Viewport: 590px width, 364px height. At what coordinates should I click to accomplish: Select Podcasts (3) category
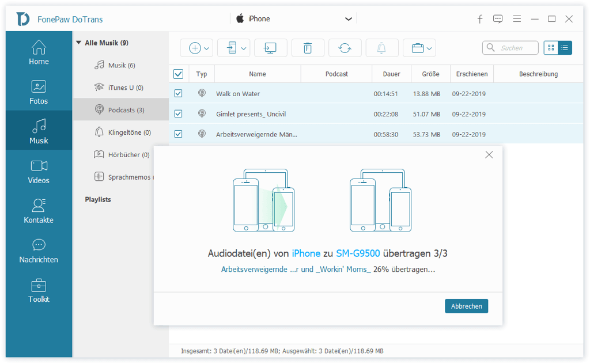click(x=121, y=110)
